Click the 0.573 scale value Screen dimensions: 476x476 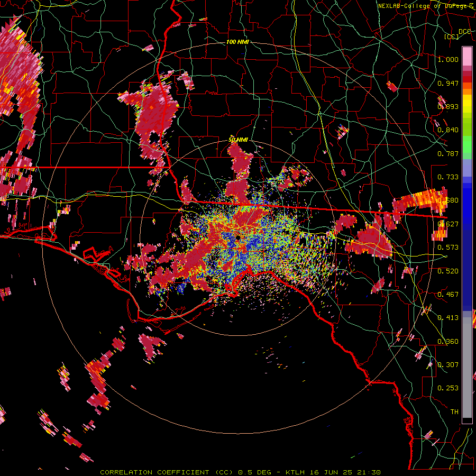(448, 248)
